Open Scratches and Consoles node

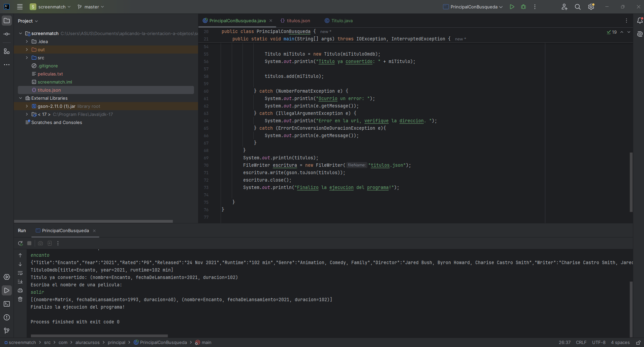(x=57, y=122)
